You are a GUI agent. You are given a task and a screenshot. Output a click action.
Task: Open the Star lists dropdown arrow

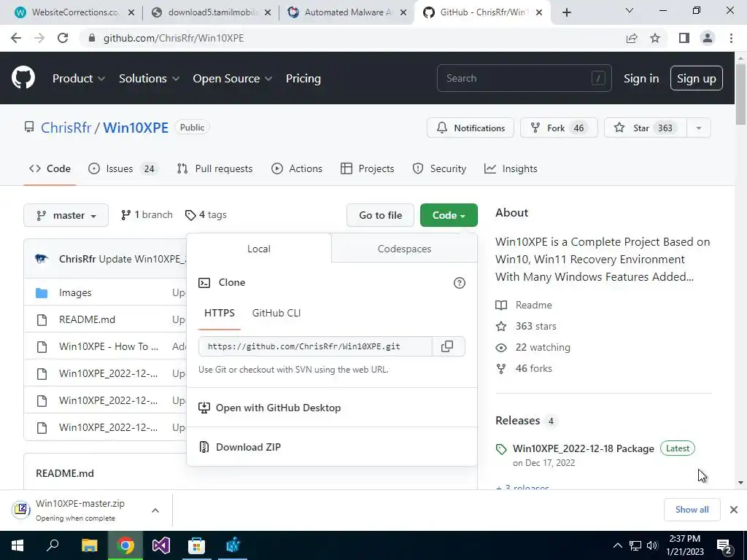(x=699, y=128)
